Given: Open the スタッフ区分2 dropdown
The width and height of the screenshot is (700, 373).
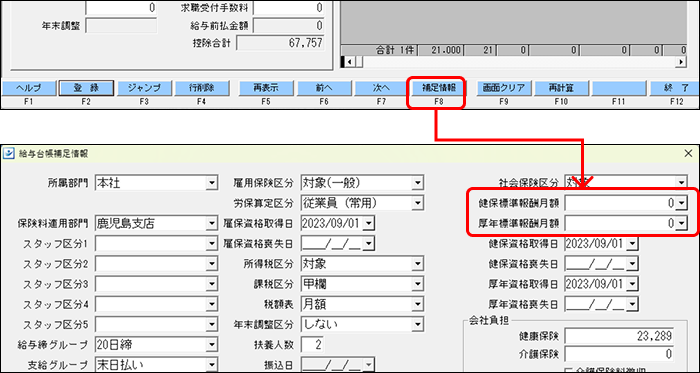Looking at the screenshot, I should click(212, 264).
